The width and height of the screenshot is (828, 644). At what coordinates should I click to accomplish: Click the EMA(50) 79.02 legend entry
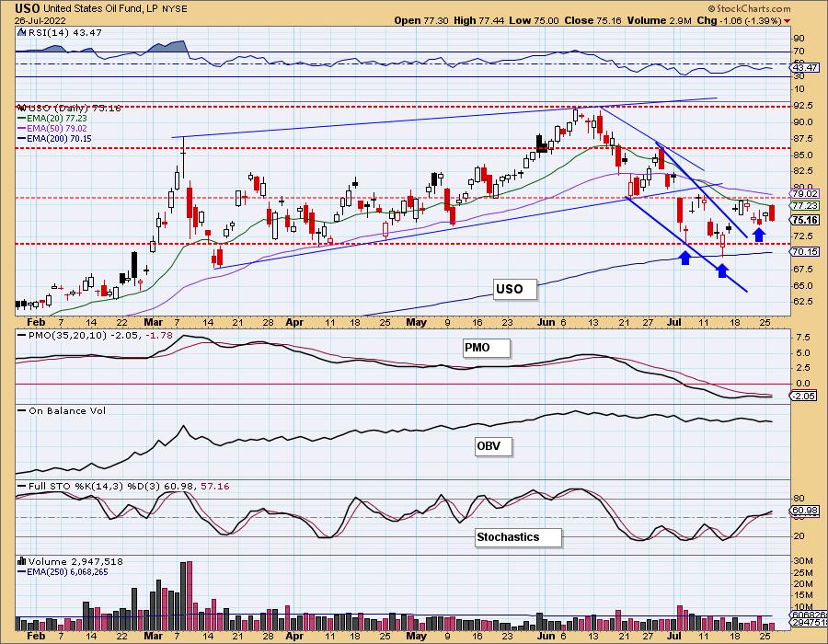click(x=52, y=128)
